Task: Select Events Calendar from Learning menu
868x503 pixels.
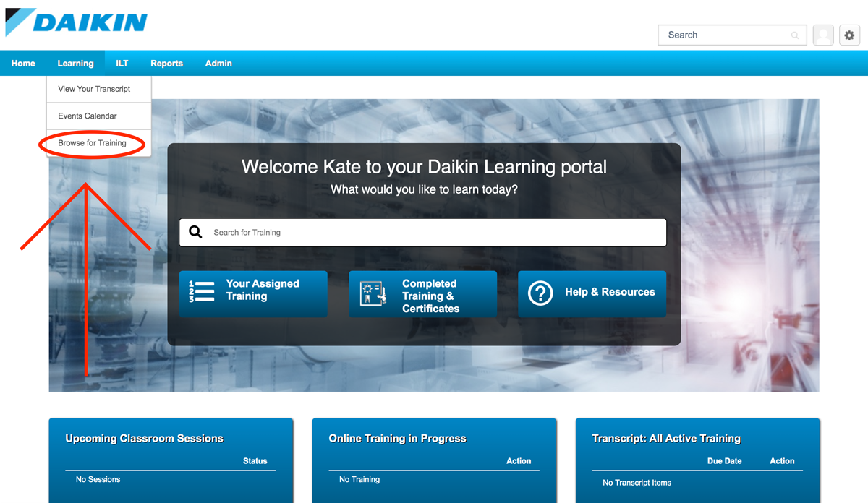Action: click(x=98, y=116)
